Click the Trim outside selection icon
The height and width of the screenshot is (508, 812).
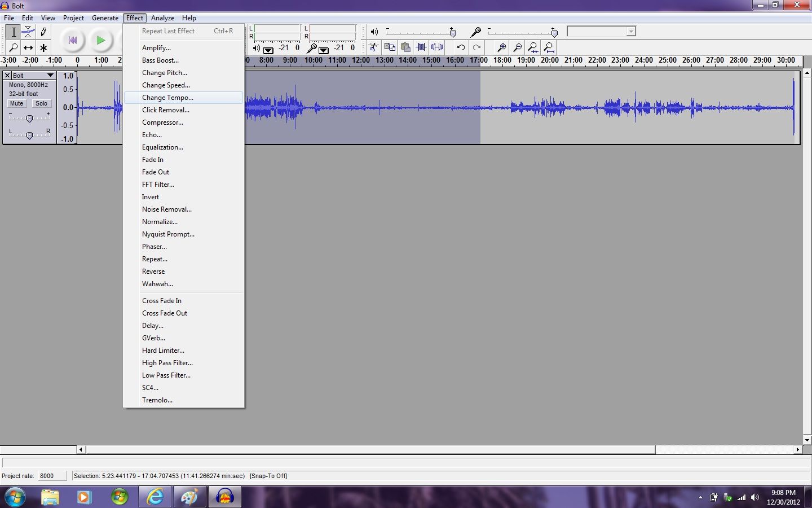pyautogui.click(x=421, y=47)
